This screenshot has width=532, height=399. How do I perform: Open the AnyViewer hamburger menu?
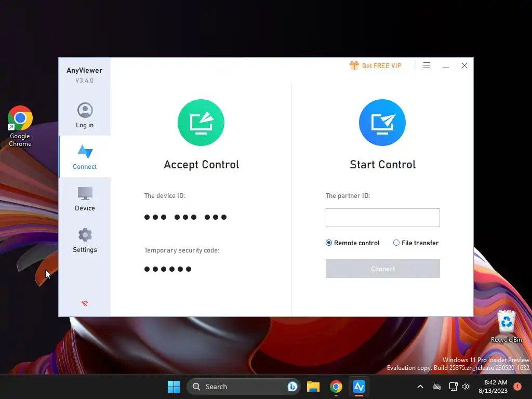point(427,65)
